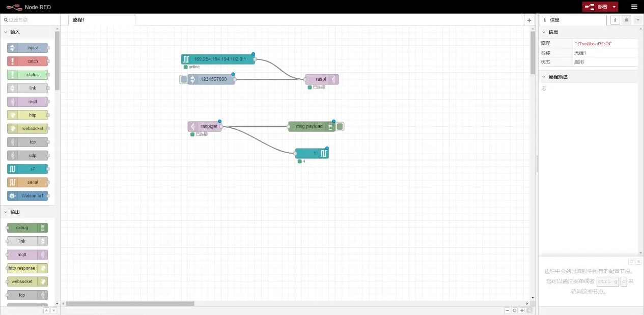Click the zoom in icon on canvas footer
The width and height of the screenshot is (644, 315).
[x=522, y=310]
